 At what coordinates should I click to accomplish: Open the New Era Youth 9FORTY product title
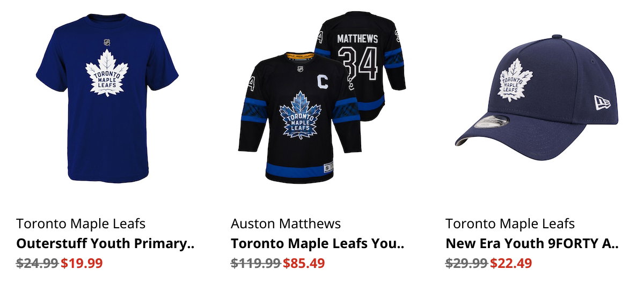[532, 244]
